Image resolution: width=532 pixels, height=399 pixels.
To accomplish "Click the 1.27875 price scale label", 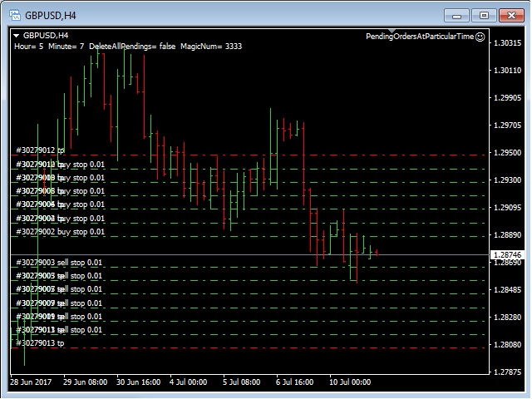I will tap(507, 372).
